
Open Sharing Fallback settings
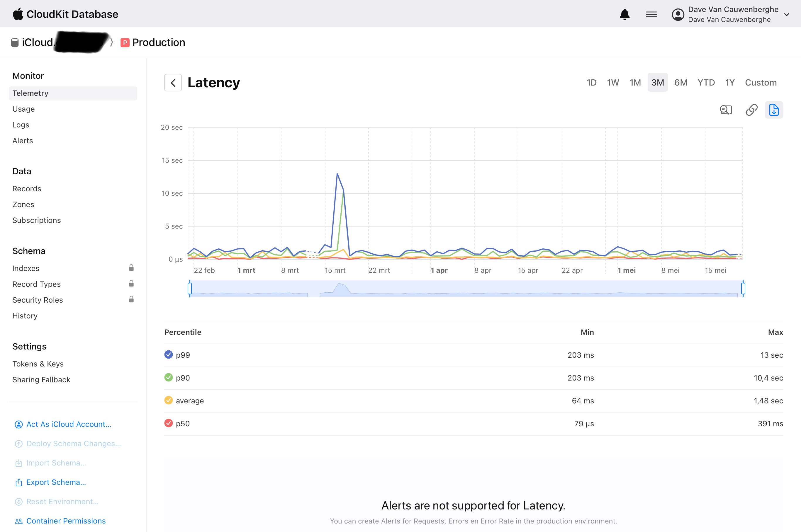(x=41, y=380)
